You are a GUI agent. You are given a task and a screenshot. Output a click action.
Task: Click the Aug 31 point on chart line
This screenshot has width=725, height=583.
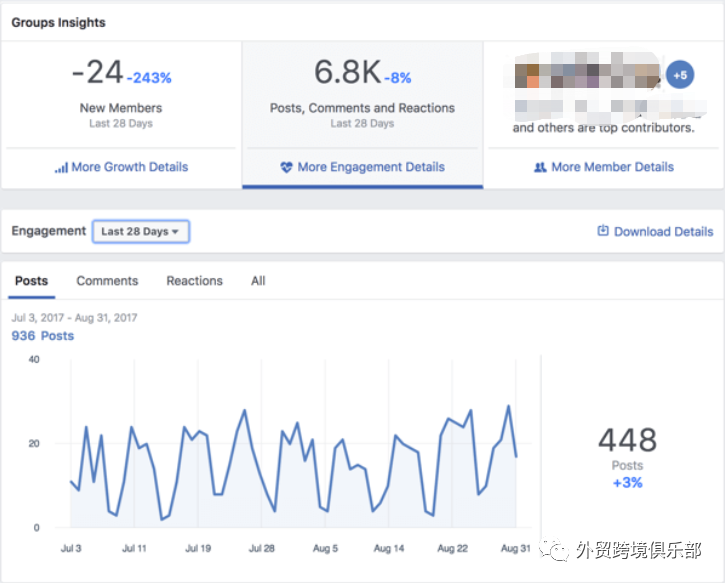point(516,457)
